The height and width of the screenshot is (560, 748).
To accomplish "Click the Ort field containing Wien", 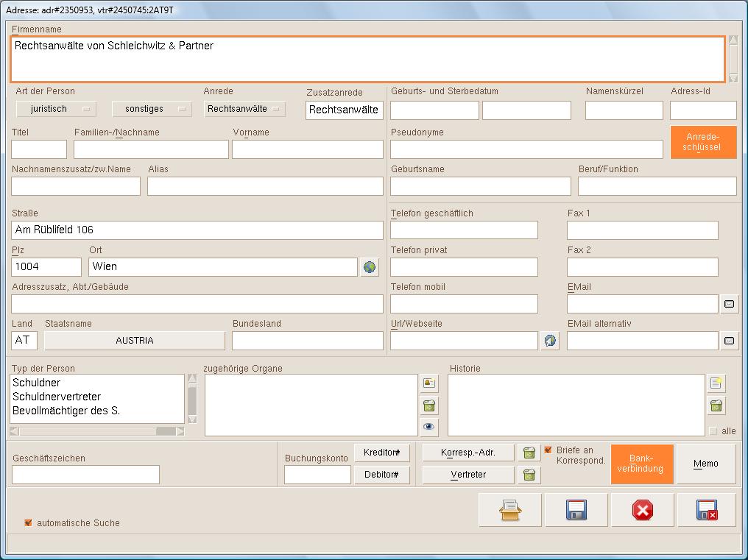I will [x=223, y=267].
